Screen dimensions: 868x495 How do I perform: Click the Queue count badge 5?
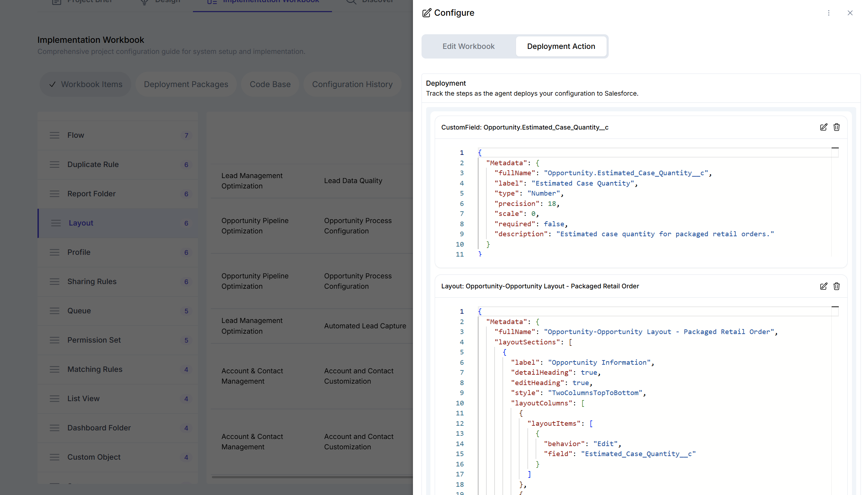tap(186, 311)
